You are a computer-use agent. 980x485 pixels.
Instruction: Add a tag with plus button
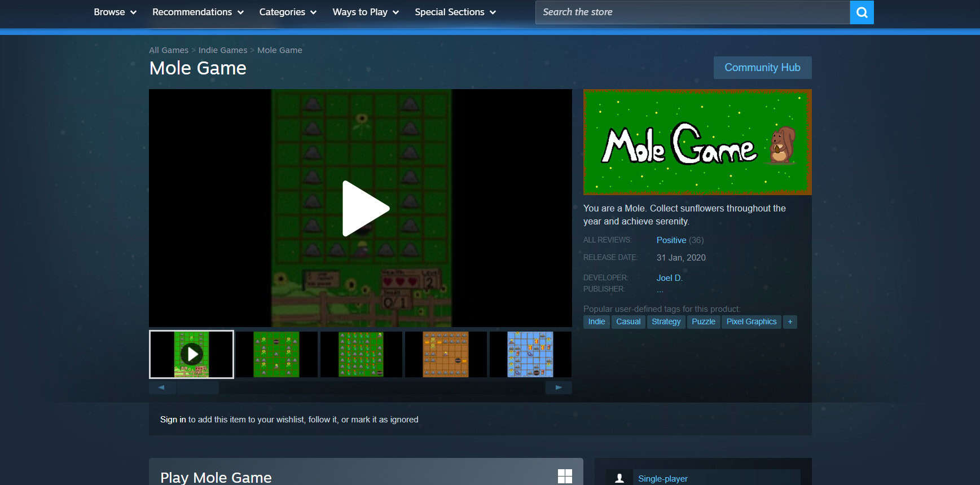[x=790, y=322]
